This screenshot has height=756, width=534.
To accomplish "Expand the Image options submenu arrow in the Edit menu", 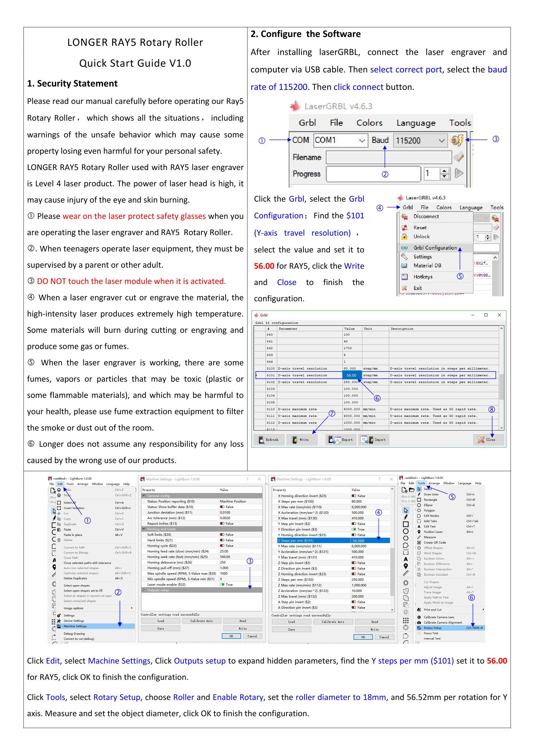I will point(132,608).
